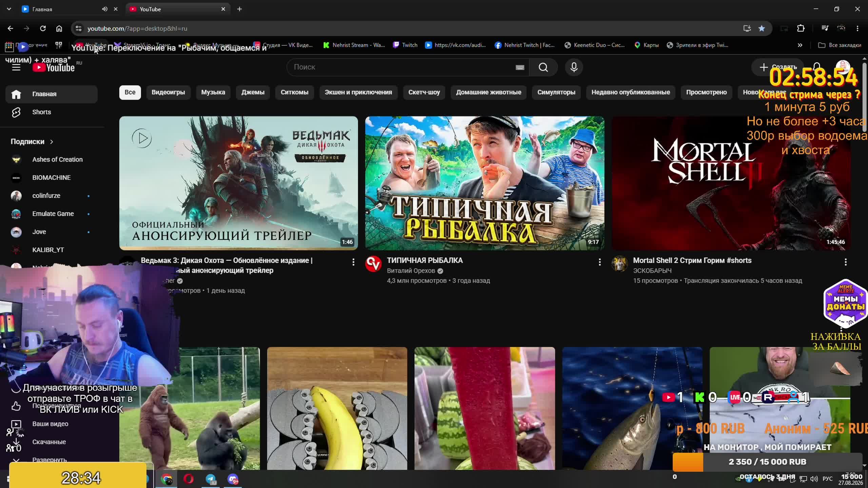
Task: Filter by Музыка chip
Action: [213, 93]
